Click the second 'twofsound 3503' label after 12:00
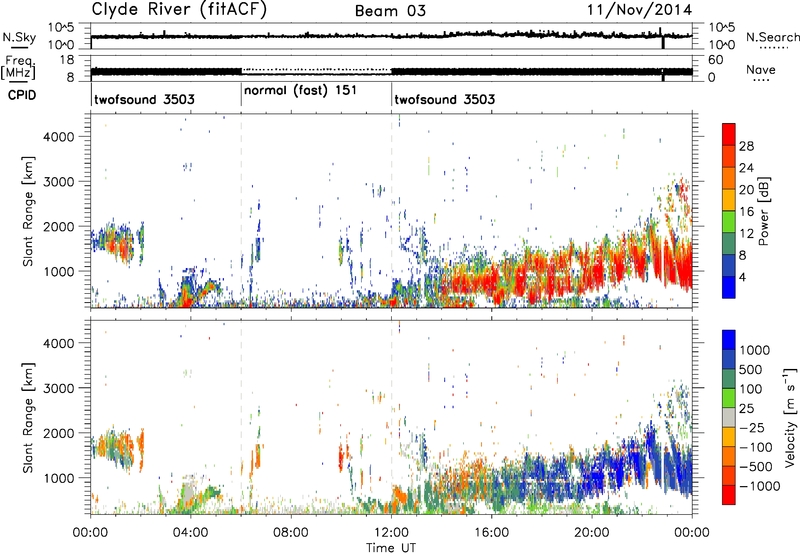This screenshot has height=554, width=800. click(x=444, y=99)
